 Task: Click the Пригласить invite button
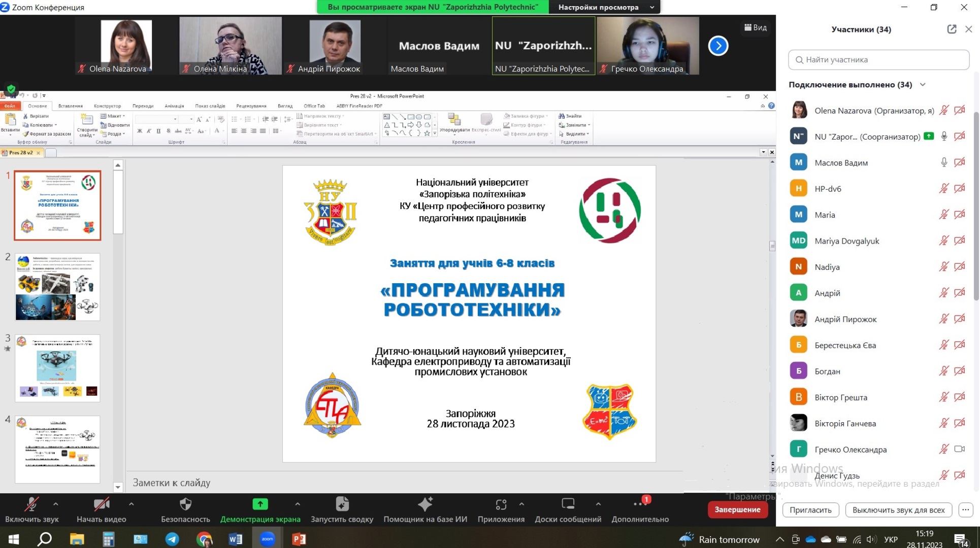[x=810, y=510]
